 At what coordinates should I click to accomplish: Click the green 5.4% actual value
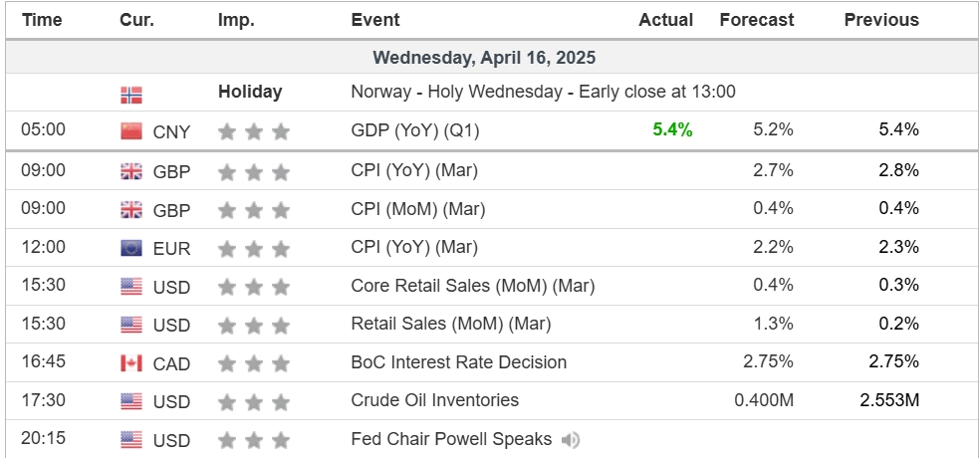tap(672, 129)
